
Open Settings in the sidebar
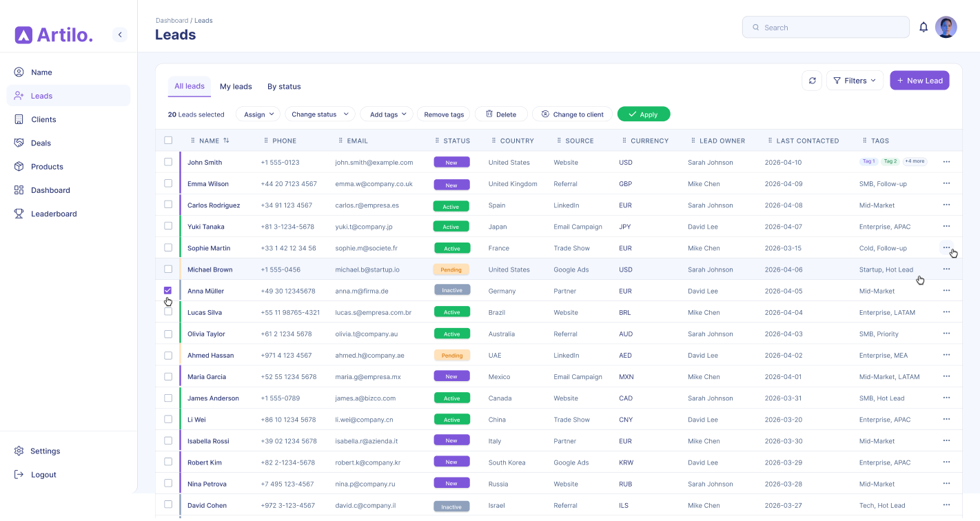68,451
